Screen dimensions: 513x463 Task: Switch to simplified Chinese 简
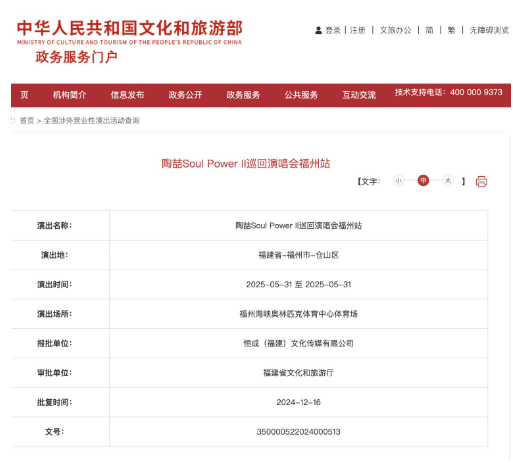[x=429, y=30]
